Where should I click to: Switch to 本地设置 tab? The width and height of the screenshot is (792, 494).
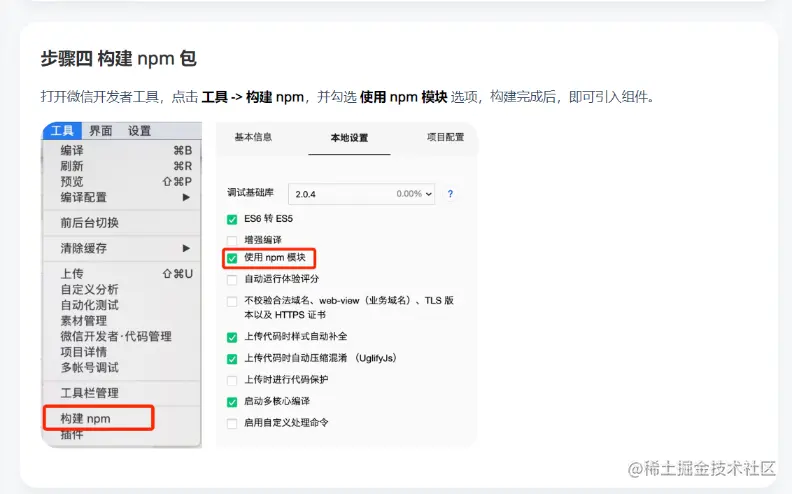tap(349, 138)
